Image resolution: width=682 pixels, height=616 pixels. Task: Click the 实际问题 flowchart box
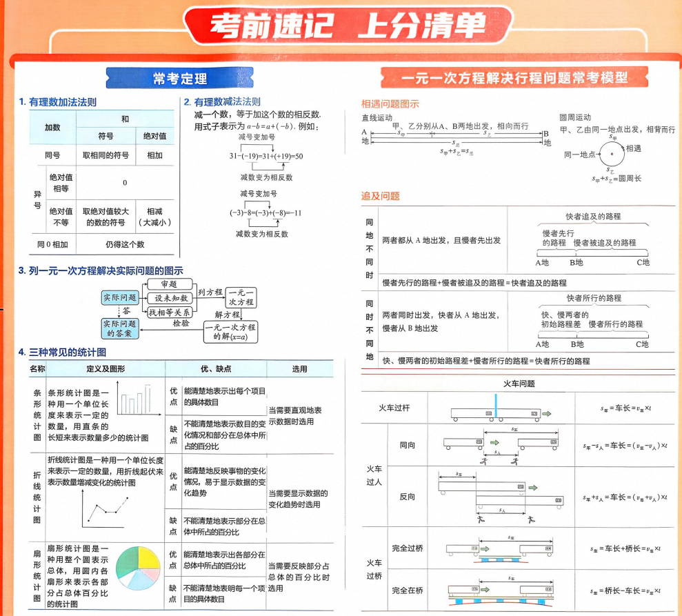120,297
